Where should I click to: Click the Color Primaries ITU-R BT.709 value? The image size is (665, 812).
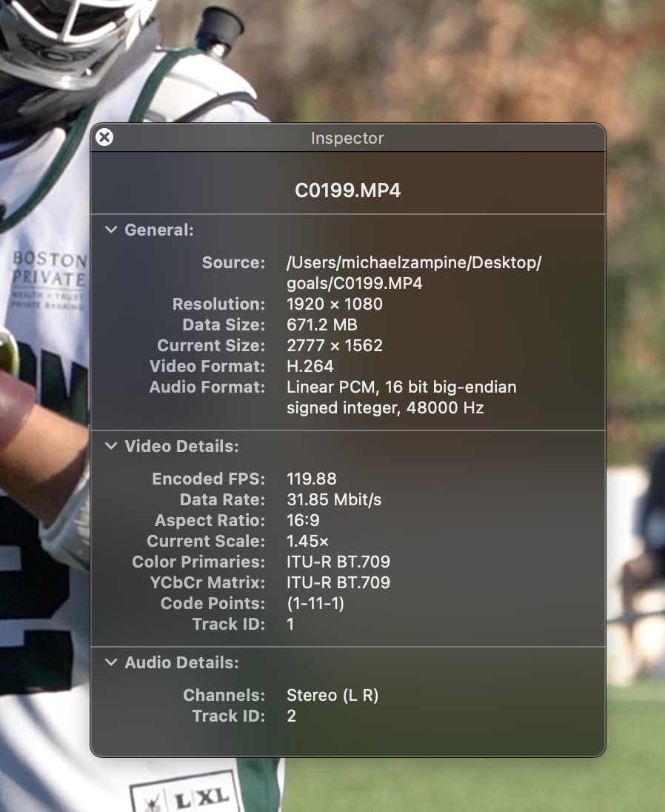click(x=338, y=562)
